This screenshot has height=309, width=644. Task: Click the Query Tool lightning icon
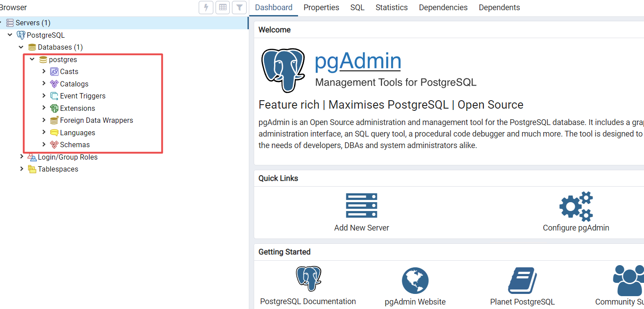(206, 7)
